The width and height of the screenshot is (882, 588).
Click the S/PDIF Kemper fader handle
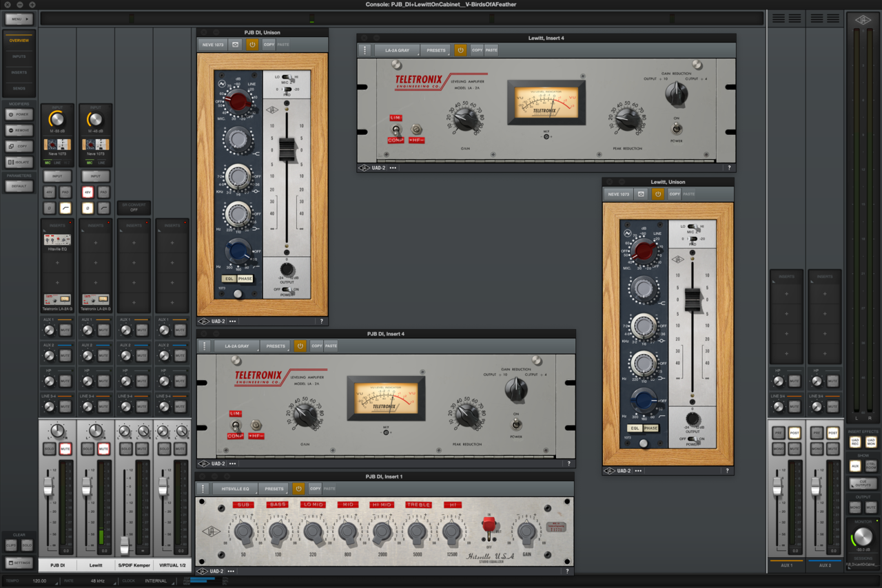tap(124, 545)
